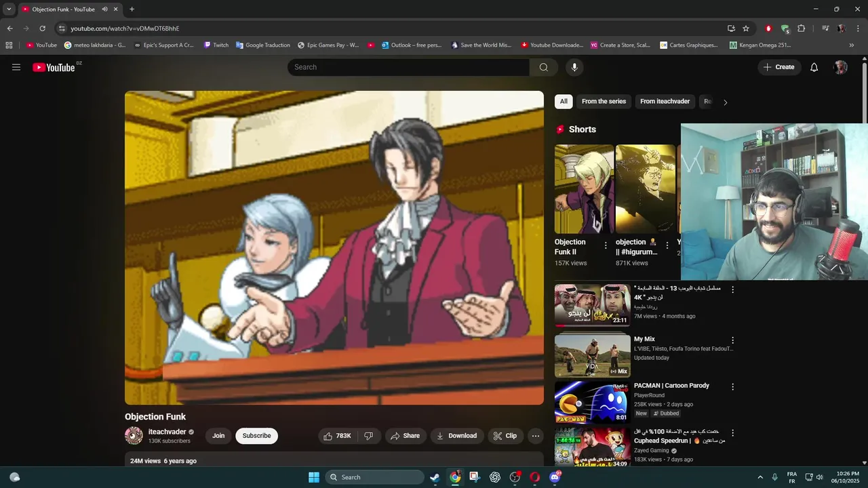Click the '24M views 6 years ago' description
The width and height of the screenshot is (868, 488).
pos(163,461)
